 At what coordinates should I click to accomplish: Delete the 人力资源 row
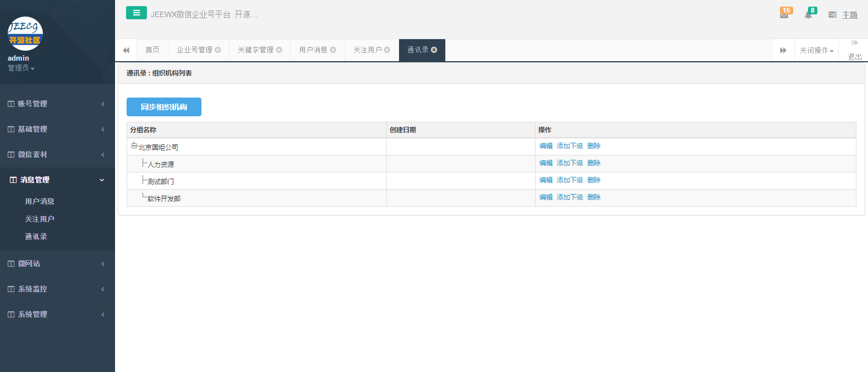(594, 163)
